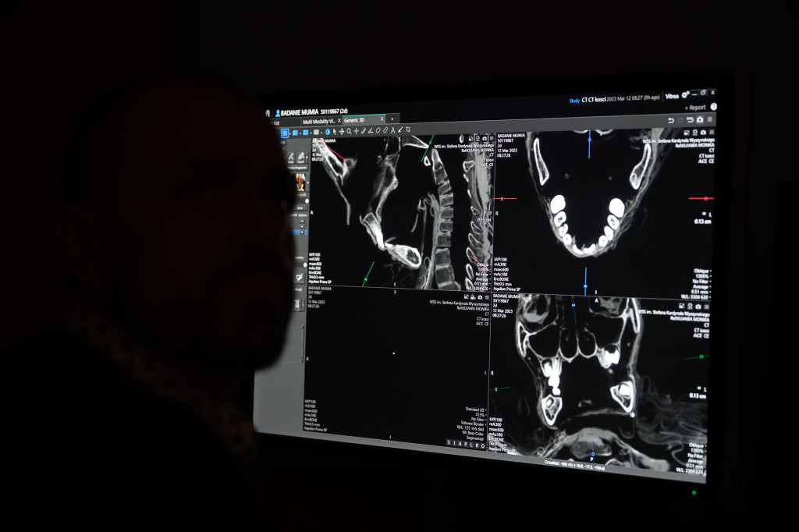Screen dimensions: 799x532
Task: Select the Pan tool on the toolbar
Action: 342,133
